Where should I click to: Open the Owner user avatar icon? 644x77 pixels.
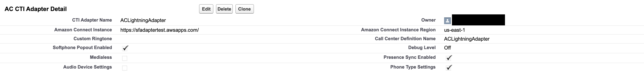coord(448,21)
